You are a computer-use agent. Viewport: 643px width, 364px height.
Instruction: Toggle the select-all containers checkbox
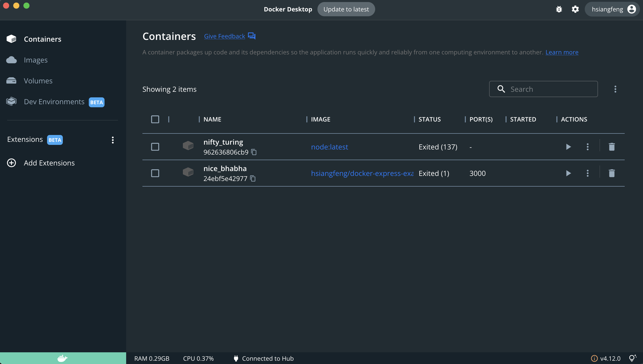click(155, 119)
